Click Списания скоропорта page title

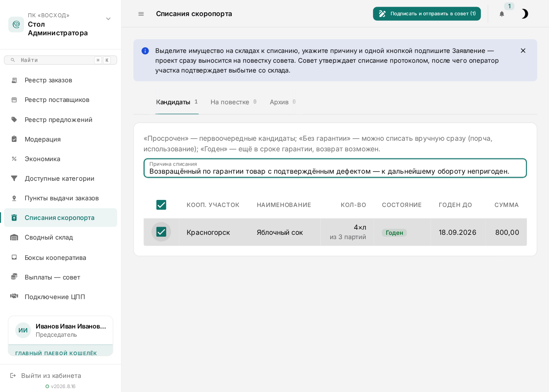click(194, 14)
